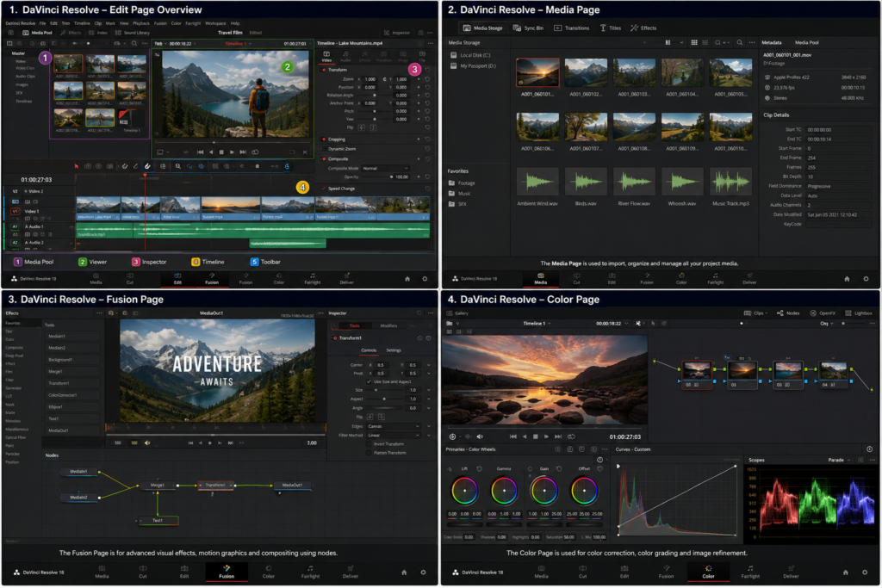The image size is (882, 588).
Task: Click Titles button in Media Page
Action: pos(611,28)
